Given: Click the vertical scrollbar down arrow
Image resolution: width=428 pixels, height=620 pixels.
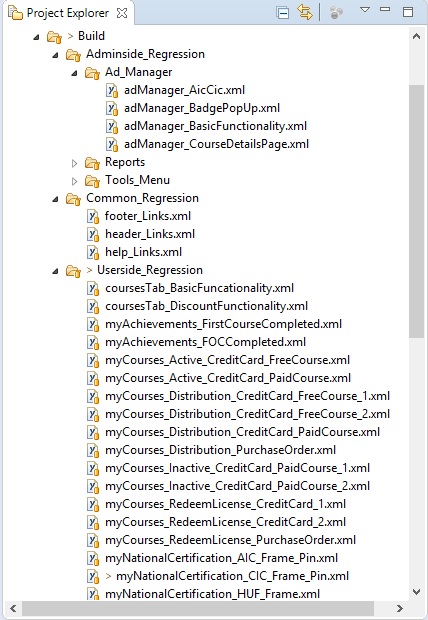Looking at the screenshot, I should click(416, 592).
